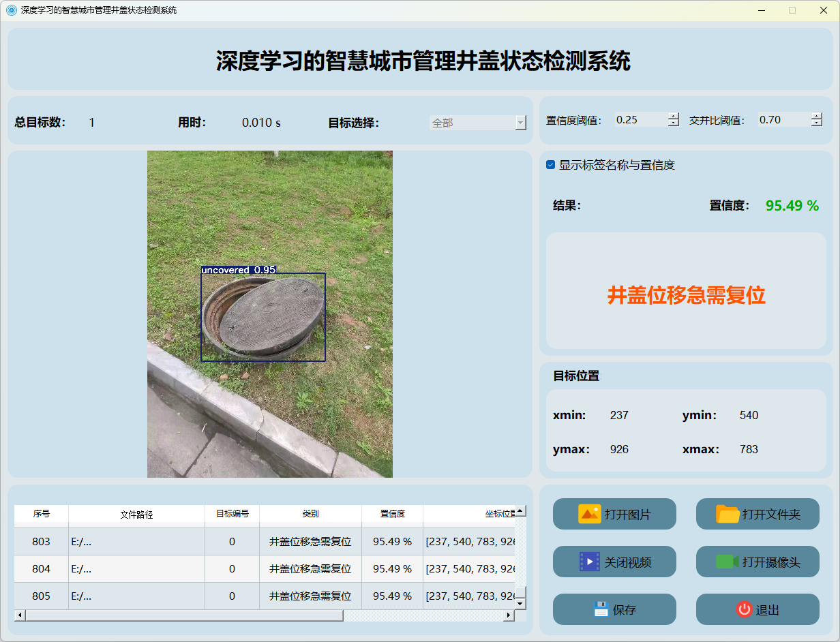Click the 类别 column header

coord(310,514)
